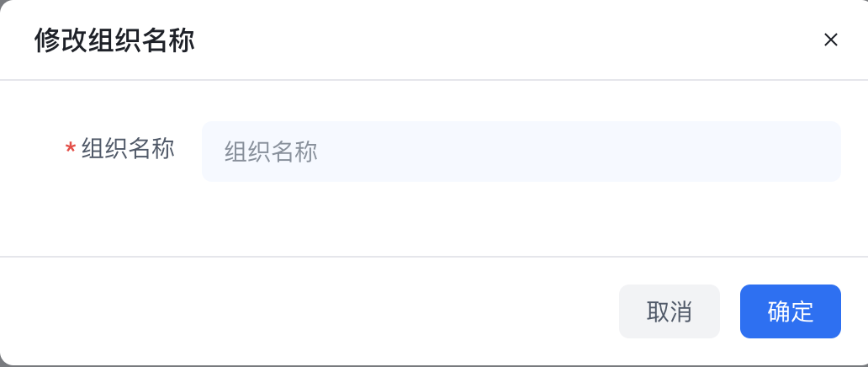This screenshot has width=868, height=367.
Task: Click the 修改 text in the dialog heading
Action: click(x=61, y=40)
